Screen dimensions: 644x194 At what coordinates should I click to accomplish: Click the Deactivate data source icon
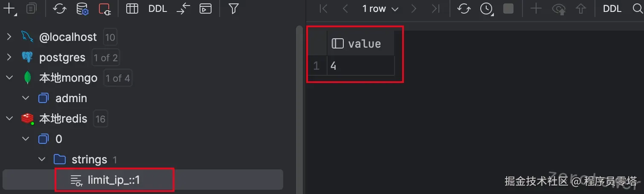click(x=105, y=9)
